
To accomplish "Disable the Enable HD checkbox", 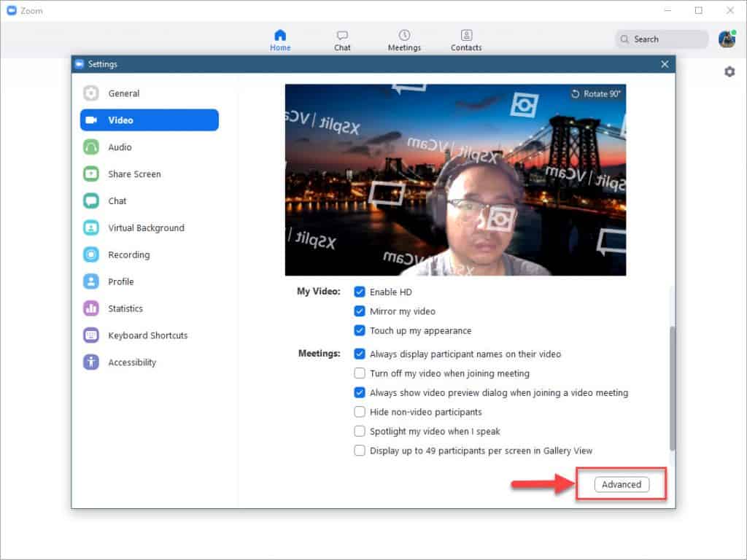I will (360, 292).
